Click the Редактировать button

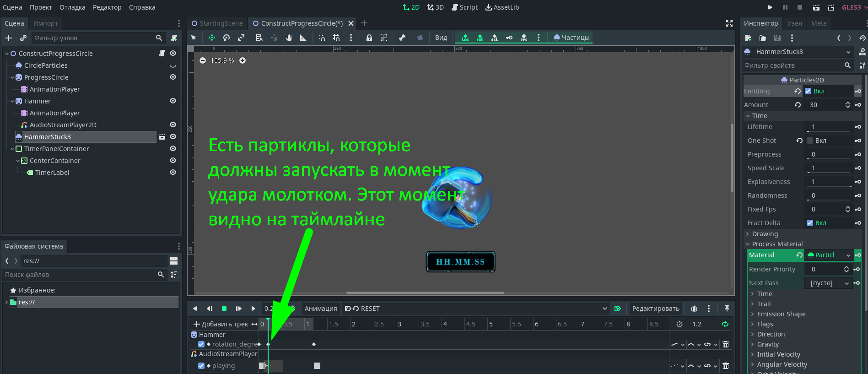point(656,309)
